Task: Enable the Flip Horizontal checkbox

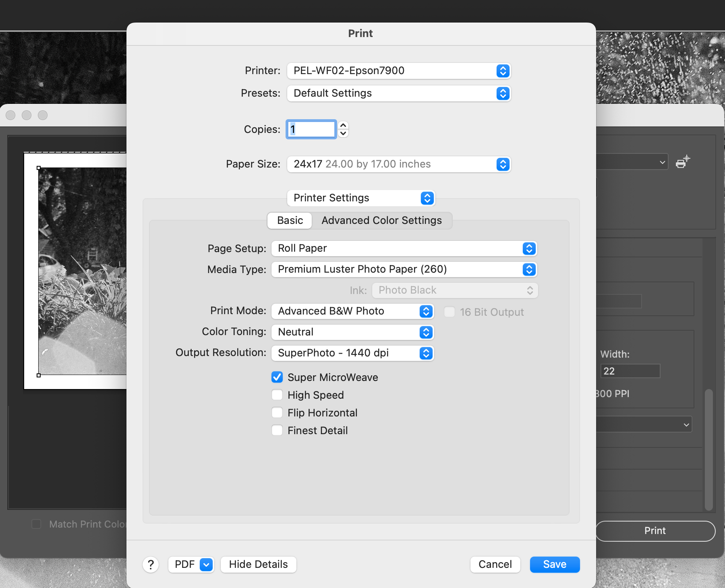Action: [277, 413]
